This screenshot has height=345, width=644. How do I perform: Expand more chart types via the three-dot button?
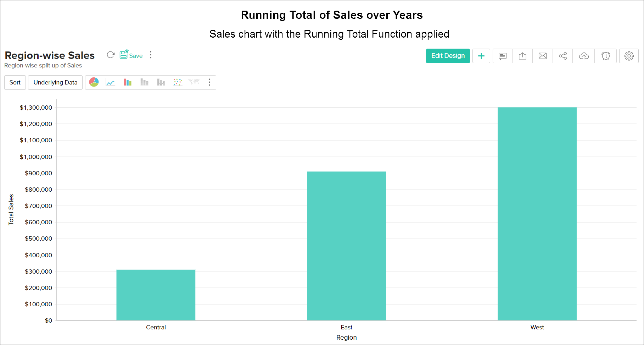click(209, 82)
